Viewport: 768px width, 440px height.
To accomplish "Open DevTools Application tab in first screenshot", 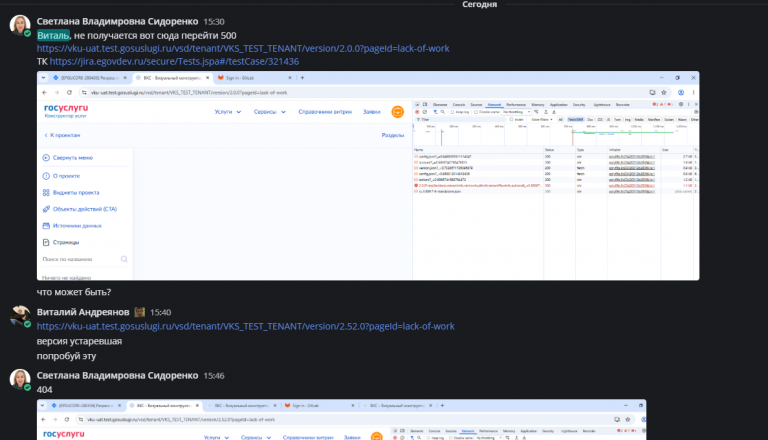I will [558, 105].
